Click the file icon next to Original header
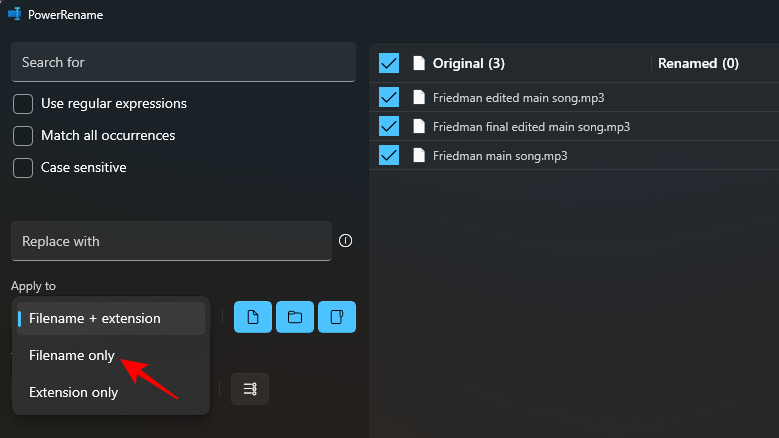 (419, 63)
